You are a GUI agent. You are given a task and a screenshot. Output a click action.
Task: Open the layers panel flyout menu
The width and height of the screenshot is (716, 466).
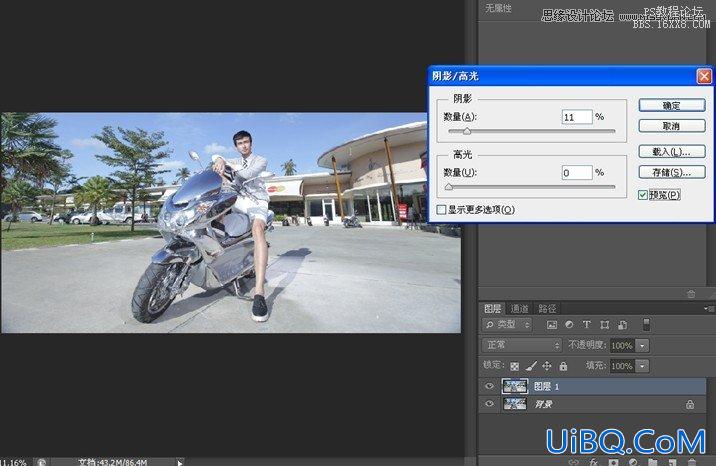point(709,309)
